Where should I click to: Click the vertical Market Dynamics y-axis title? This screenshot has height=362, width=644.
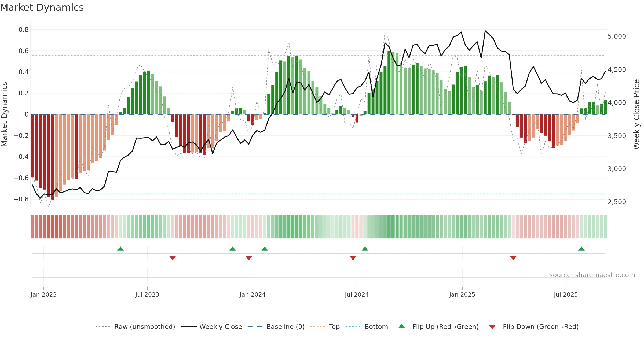[x=4, y=114]
